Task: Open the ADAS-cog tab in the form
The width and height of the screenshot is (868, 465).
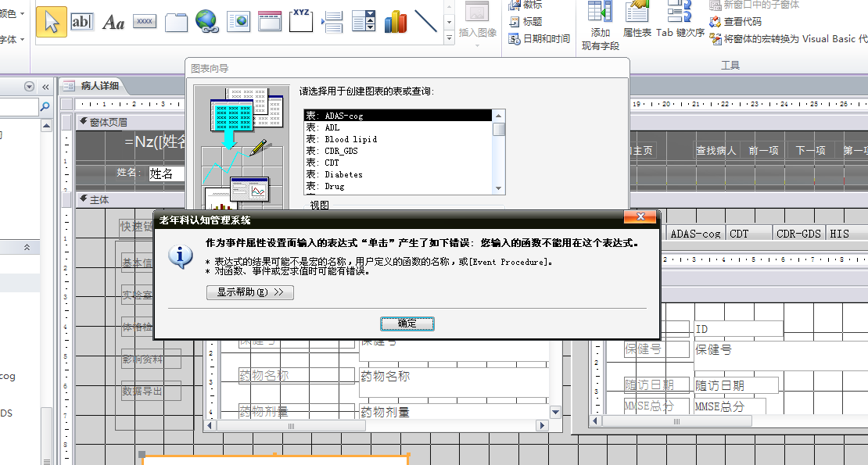Action: point(695,234)
